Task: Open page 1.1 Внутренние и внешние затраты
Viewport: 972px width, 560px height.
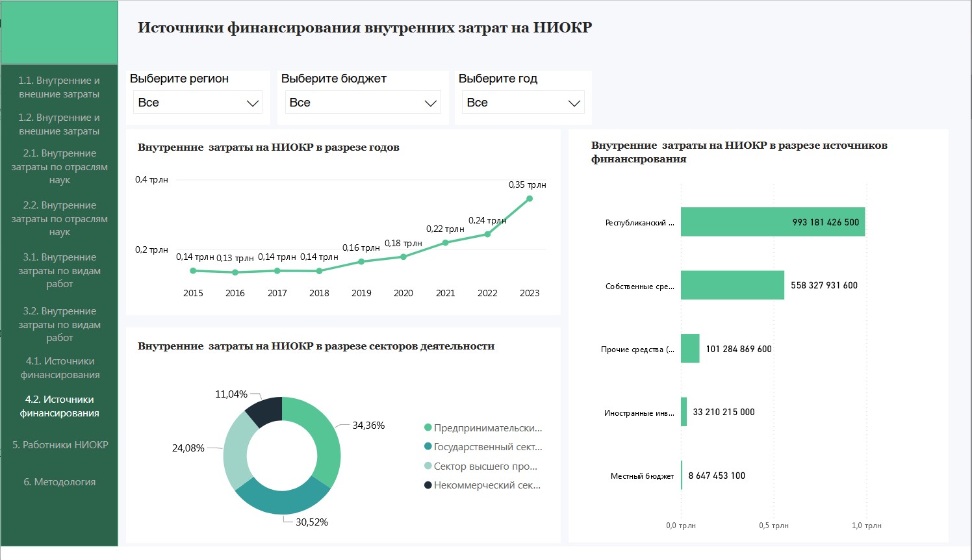Action: (x=59, y=87)
